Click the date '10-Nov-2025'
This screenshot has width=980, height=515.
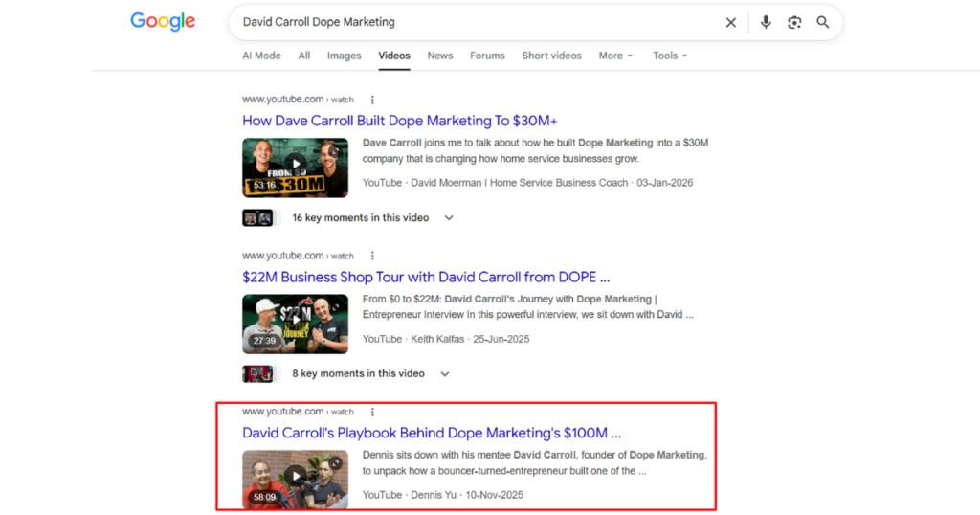pyautogui.click(x=495, y=494)
